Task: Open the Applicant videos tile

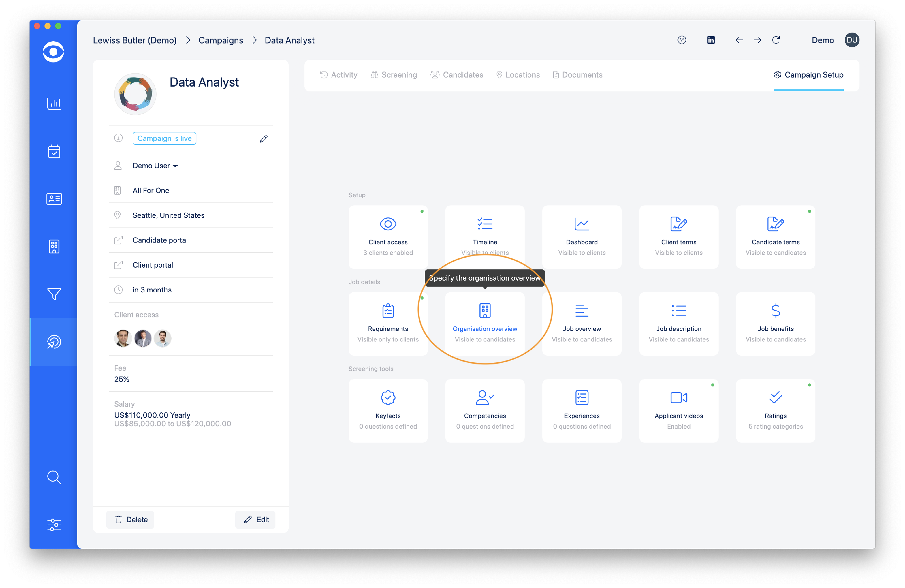Action: [678, 411]
